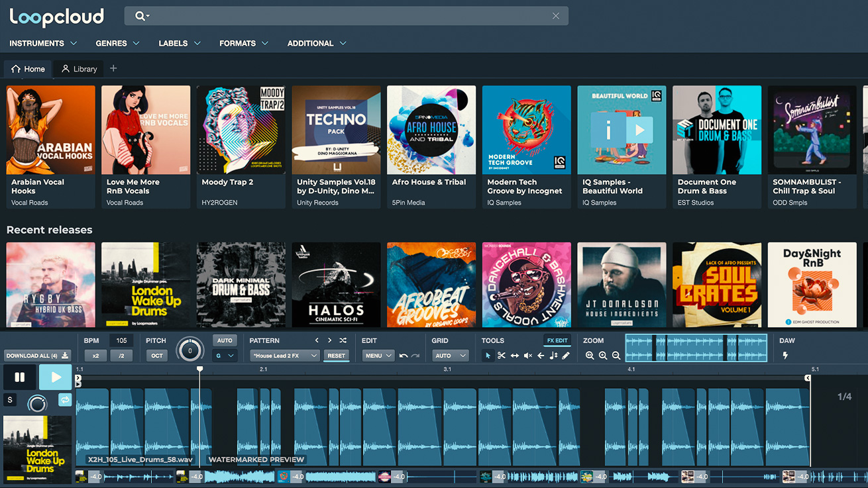This screenshot has height=488, width=868.
Task: Toggle the loop playback button
Action: pyautogui.click(x=65, y=400)
